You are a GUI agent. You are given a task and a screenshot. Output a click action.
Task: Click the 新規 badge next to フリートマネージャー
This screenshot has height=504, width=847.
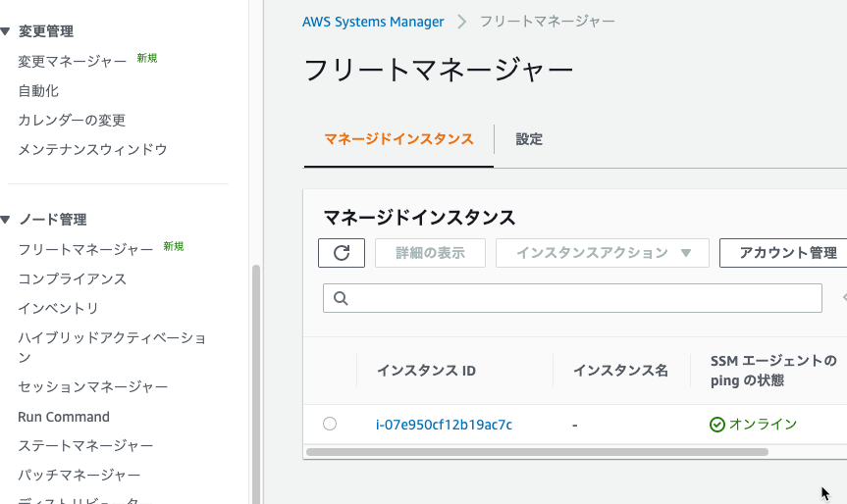[174, 246]
